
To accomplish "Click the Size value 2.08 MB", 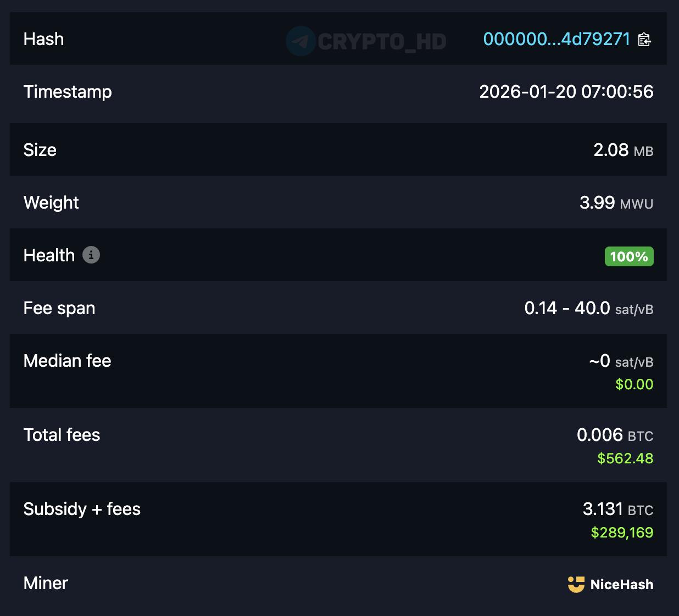I will point(624,150).
